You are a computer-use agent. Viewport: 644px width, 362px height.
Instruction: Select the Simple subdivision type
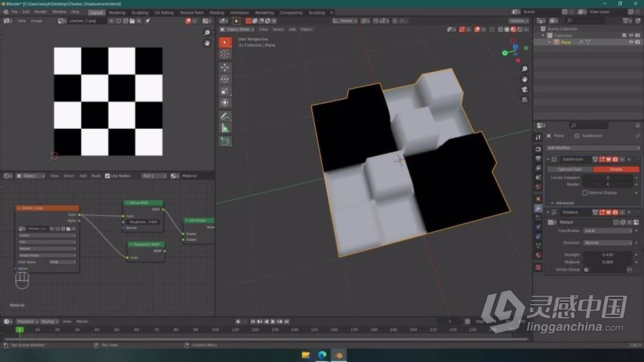[x=616, y=169]
